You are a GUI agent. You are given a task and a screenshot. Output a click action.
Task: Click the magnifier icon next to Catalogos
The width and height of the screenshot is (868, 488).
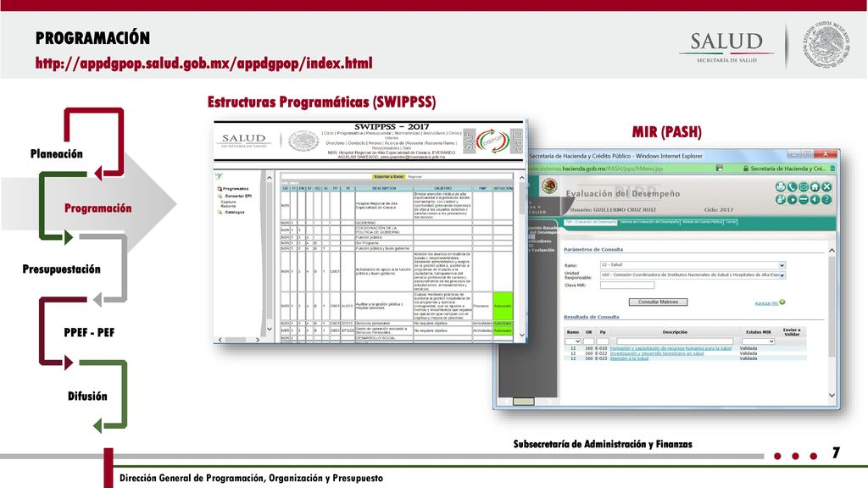[220, 212]
